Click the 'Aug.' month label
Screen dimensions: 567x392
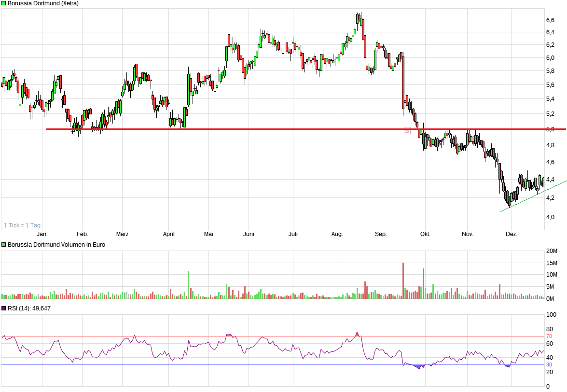click(x=337, y=234)
